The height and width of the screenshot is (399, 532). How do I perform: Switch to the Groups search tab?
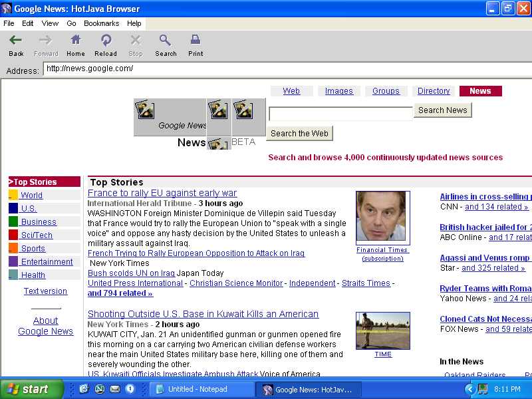pyautogui.click(x=386, y=91)
